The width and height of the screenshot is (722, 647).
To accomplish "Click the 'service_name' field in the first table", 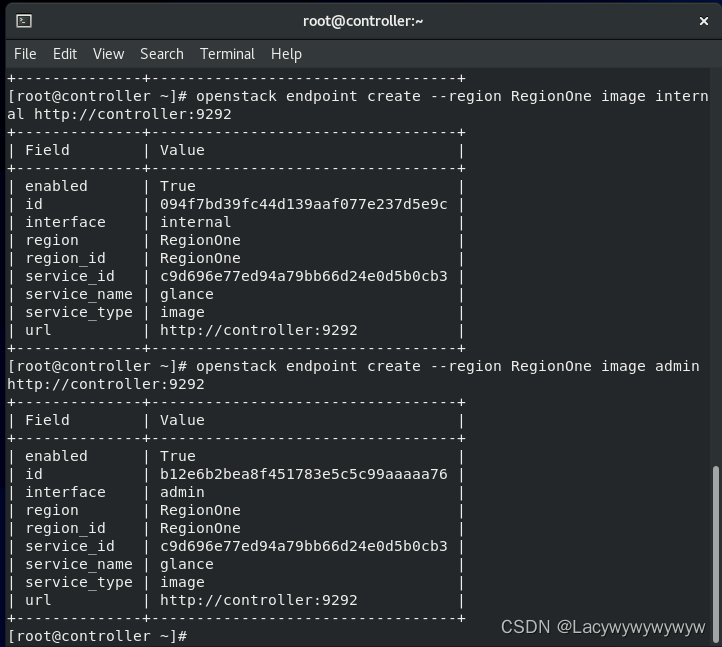I will [79, 294].
